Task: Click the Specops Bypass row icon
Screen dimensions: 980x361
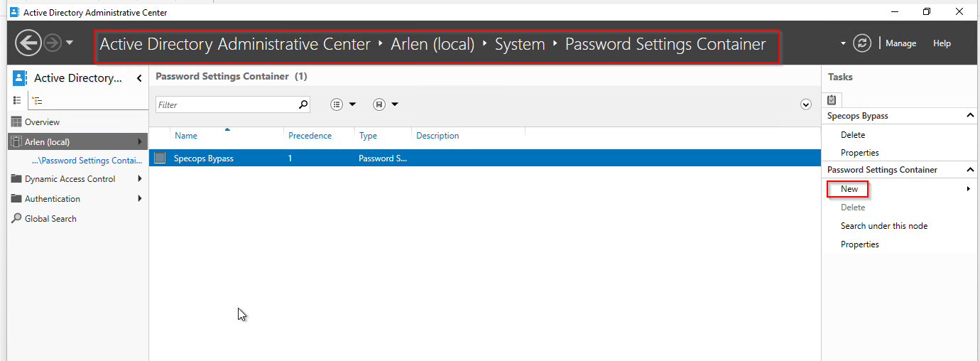Action: [160, 158]
